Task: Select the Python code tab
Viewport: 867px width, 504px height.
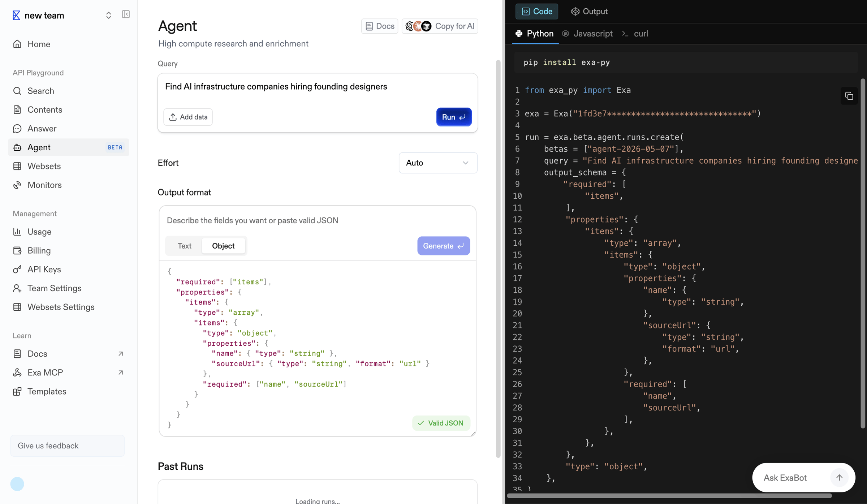Action: coord(535,34)
